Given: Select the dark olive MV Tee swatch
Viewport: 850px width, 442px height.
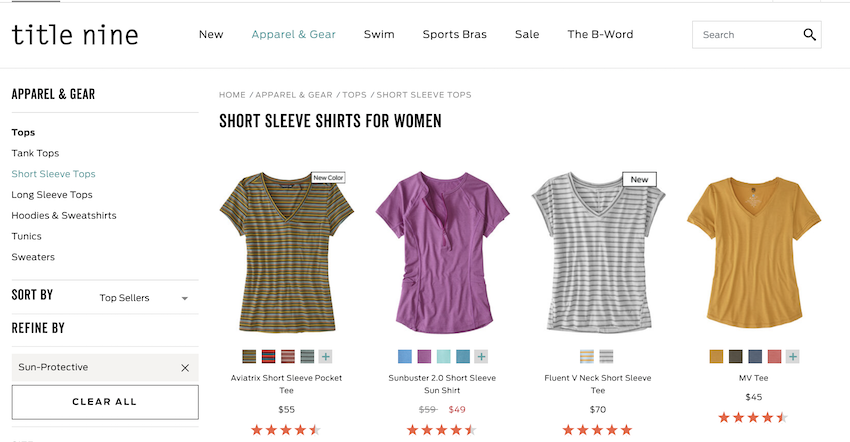Looking at the screenshot, I should click(x=736, y=356).
